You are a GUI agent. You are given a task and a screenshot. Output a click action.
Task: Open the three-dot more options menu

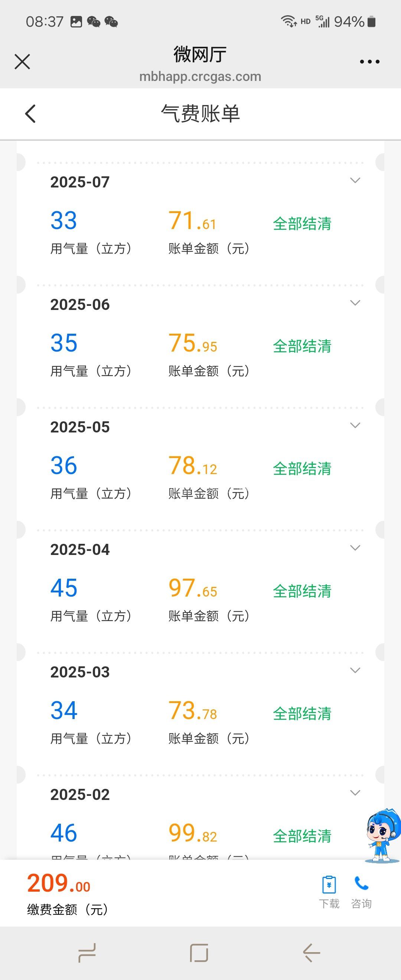click(x=369, y=62)
